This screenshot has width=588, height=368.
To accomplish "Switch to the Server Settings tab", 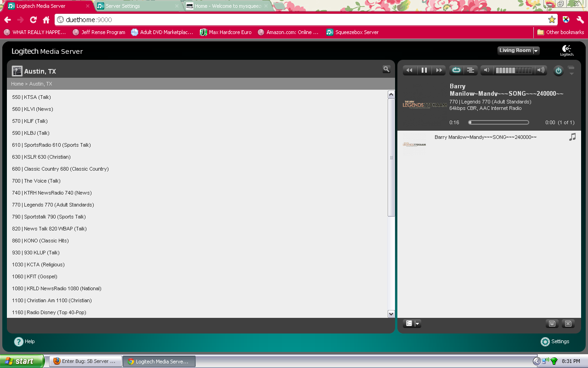I will click(x=123, y=6).
